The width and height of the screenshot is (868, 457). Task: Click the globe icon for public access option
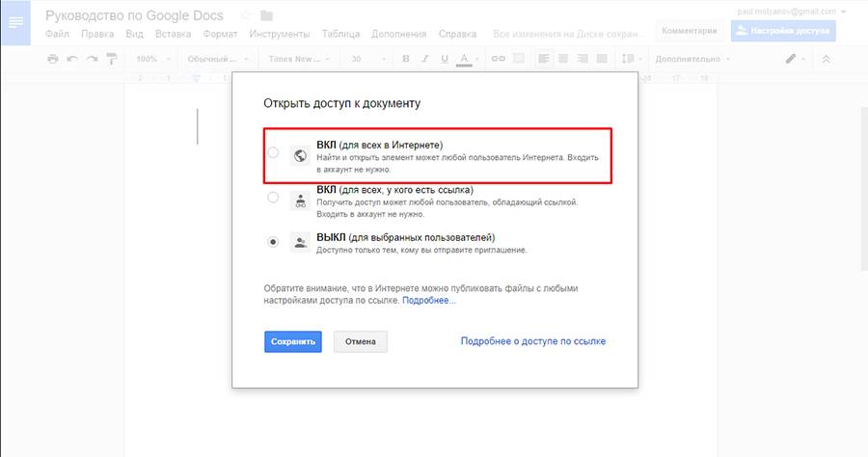point(300,155)
